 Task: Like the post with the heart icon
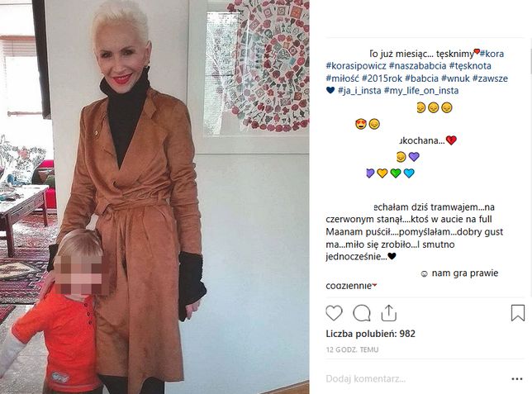click(334, 313)
